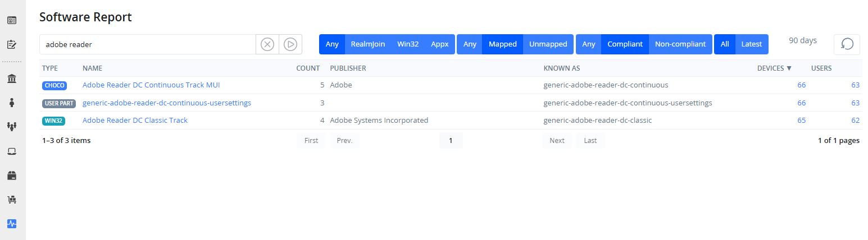The image size is (868, 240).
Task: Click the search box containing adobe reader
Action: (147, 44)
